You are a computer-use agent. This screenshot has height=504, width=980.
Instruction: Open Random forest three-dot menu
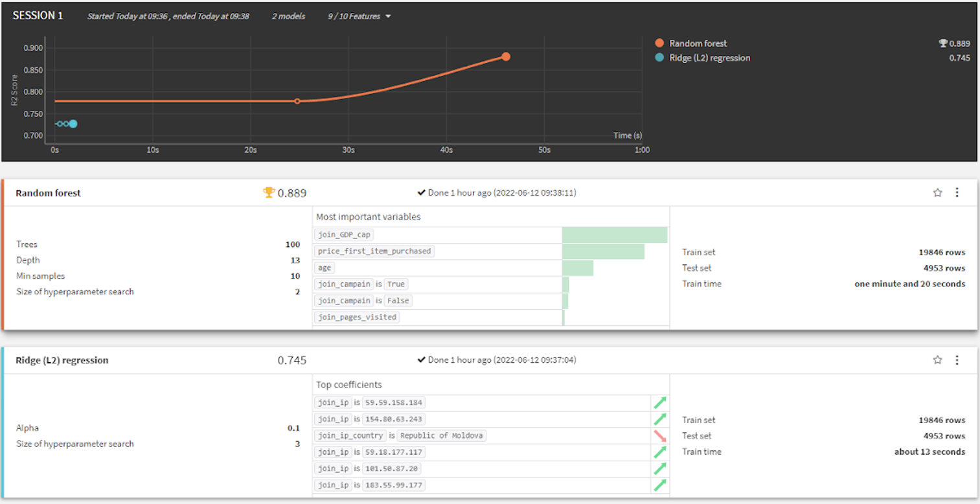coord(957,192)
